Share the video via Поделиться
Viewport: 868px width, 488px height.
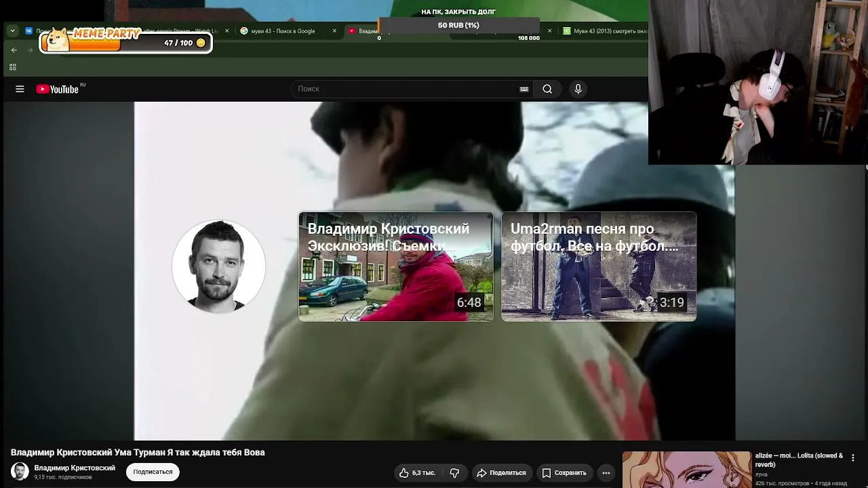[501, 472]
